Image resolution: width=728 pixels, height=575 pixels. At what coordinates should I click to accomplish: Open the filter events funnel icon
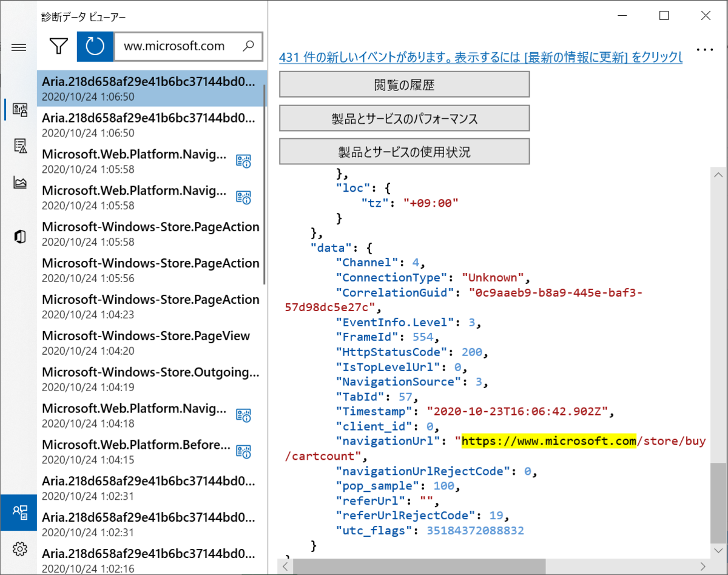pyautogui.click(x=58, y=47)
